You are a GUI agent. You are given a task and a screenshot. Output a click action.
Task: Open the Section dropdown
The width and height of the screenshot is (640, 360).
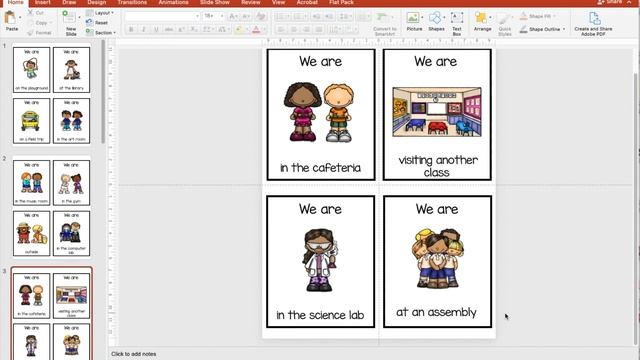101,33
